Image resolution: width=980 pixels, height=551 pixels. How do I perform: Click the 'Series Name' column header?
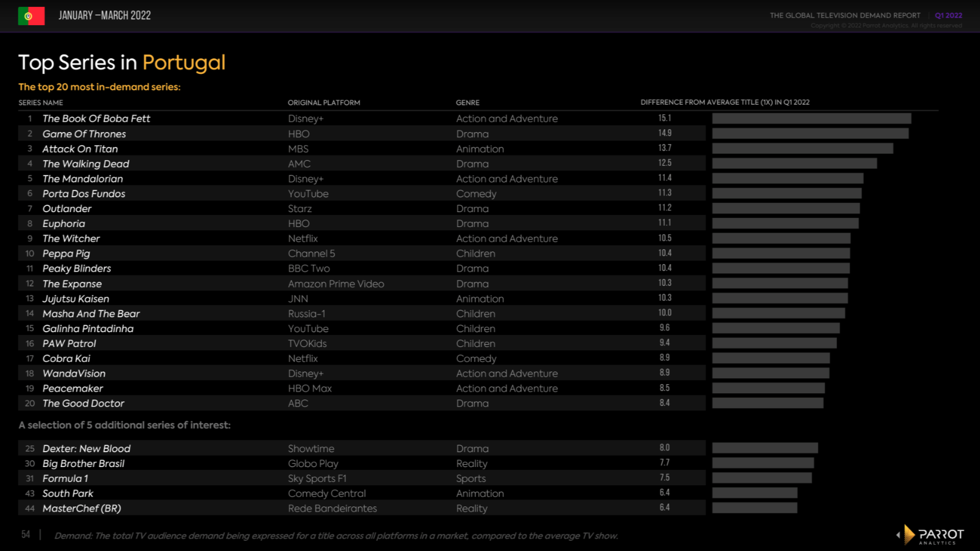coord(41,103)
